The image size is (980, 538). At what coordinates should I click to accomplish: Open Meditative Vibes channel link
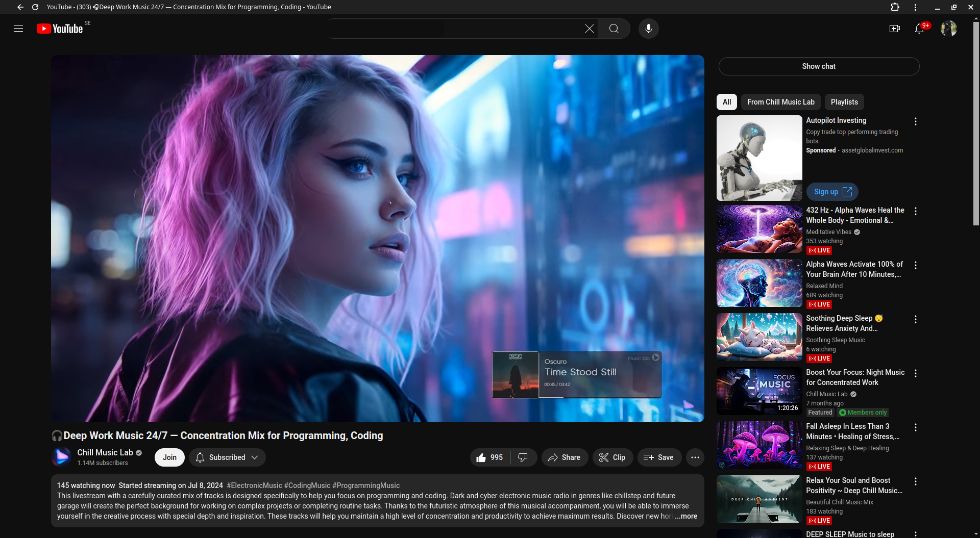(x=828, y=232)
